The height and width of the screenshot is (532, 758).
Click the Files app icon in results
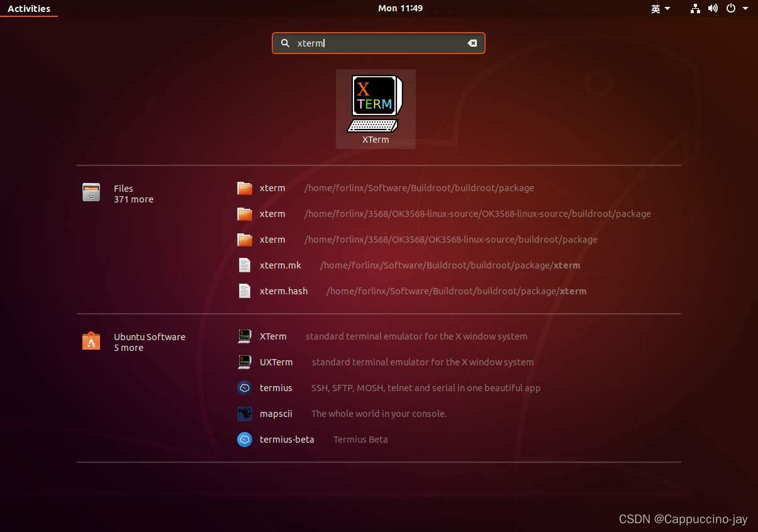point(91,192)
